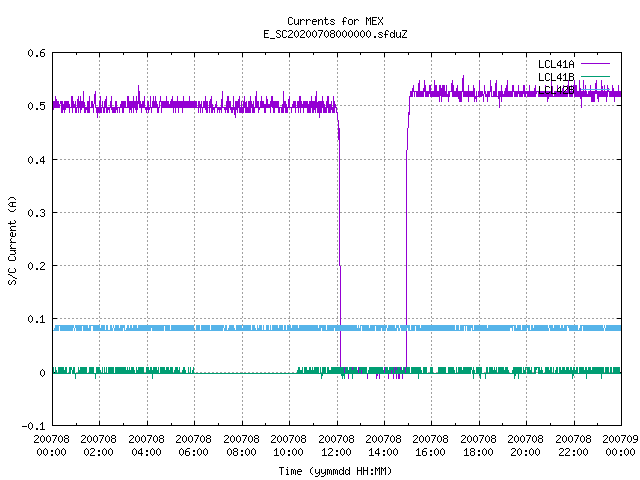The width and height of the screenshot is (640, 480).
Task: Click the y-axis label 'S/C Current (A)'
Action: (x=12, y=240)
